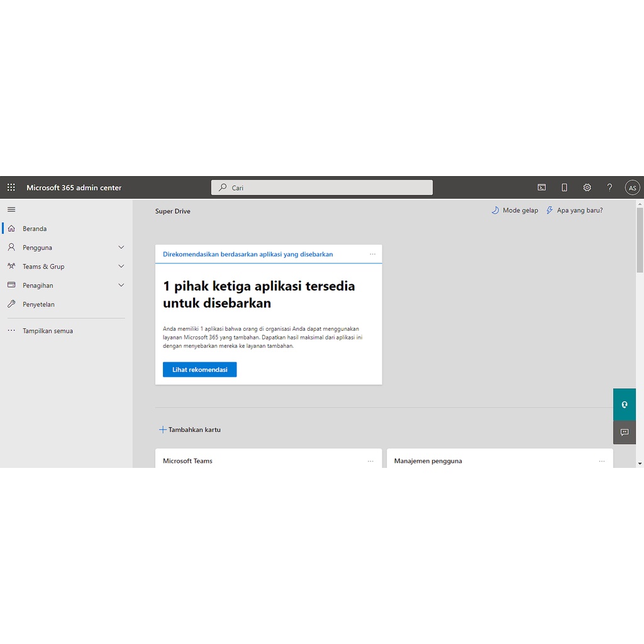Open settings via the gear icon
This screenshot has height=644, width=644.
coord(587,187)
